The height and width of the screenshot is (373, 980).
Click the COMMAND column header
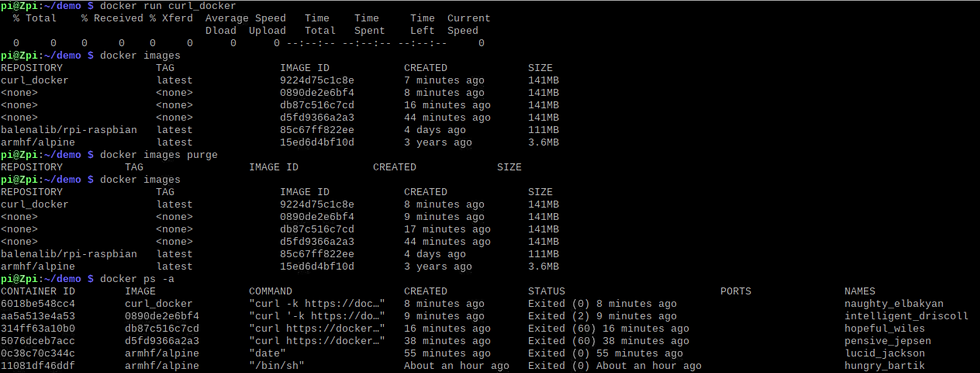pyautogui.click(x=271, y=291)
